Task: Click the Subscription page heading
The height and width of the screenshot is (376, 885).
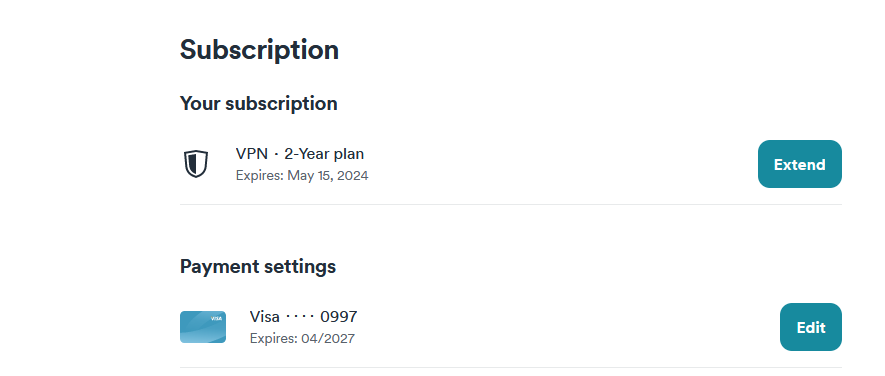Action: (259, 50)
